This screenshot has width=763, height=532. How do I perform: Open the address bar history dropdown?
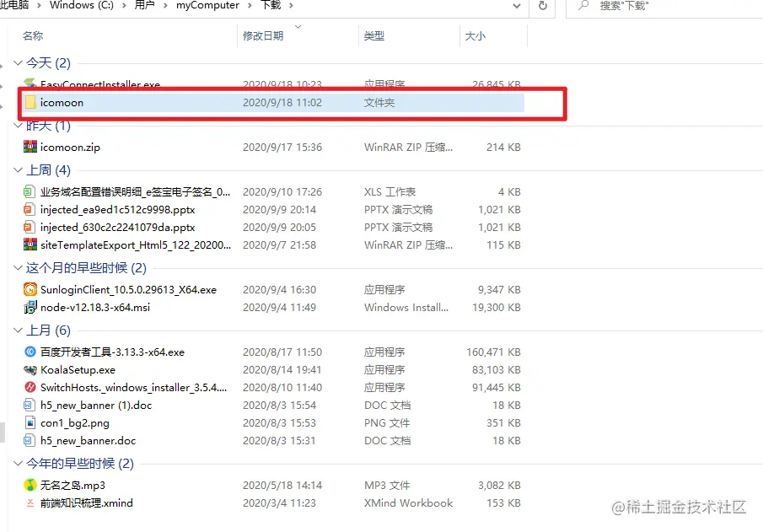point(517,6)
